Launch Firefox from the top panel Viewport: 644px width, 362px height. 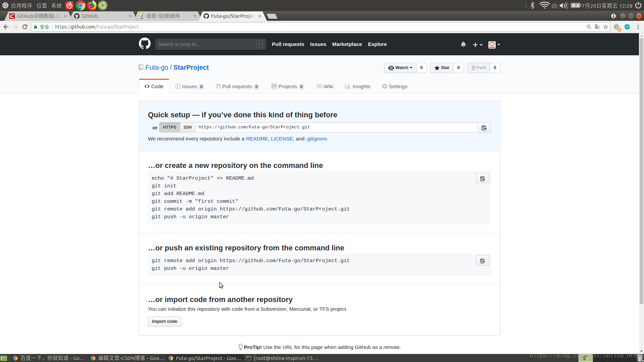pos(92,5)
